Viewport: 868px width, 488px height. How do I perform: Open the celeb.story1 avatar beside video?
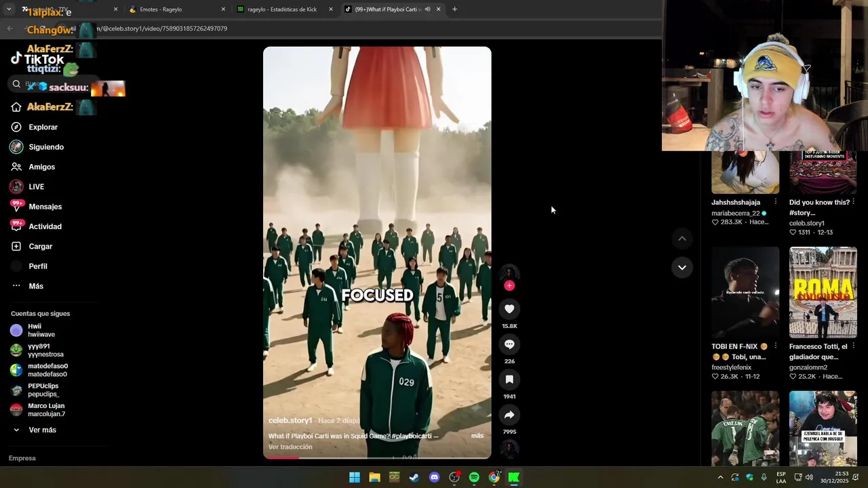coord(509,273)
